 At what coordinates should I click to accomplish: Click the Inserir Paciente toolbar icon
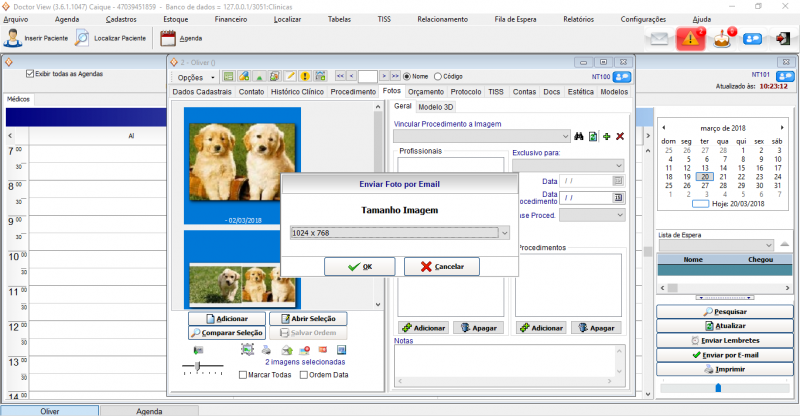point(12,39)
